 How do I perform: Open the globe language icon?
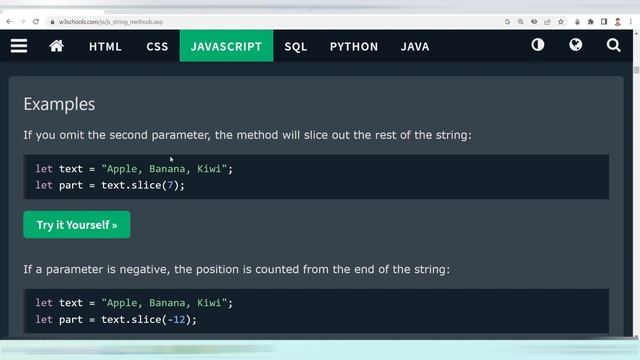coord(576,45)
